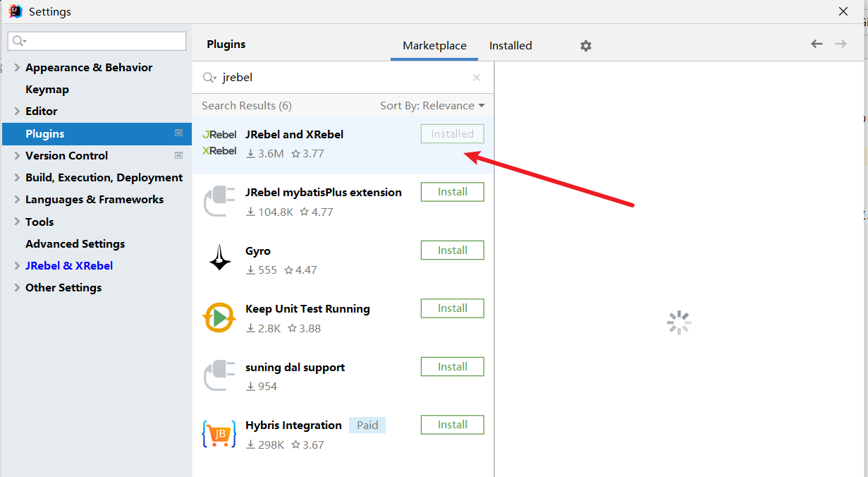Click the 954 downloads count

pyautogui.click(x=262, y=387)
